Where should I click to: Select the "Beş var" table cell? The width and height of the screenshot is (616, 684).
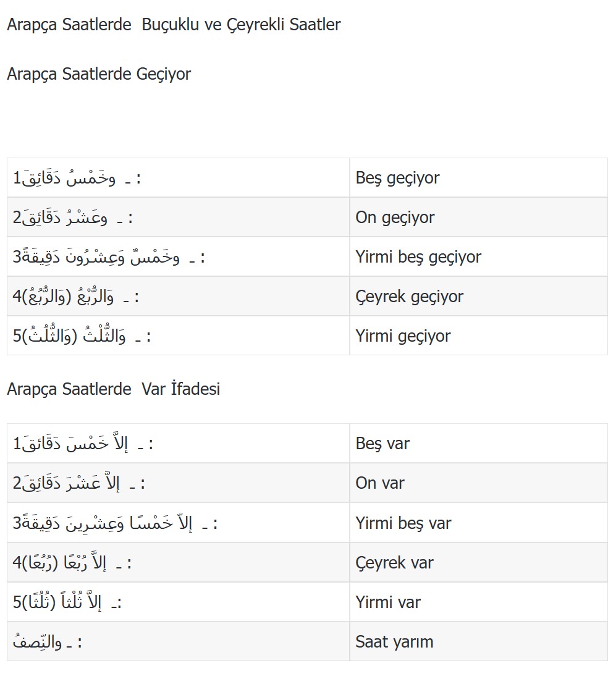[x=382, y=444]
